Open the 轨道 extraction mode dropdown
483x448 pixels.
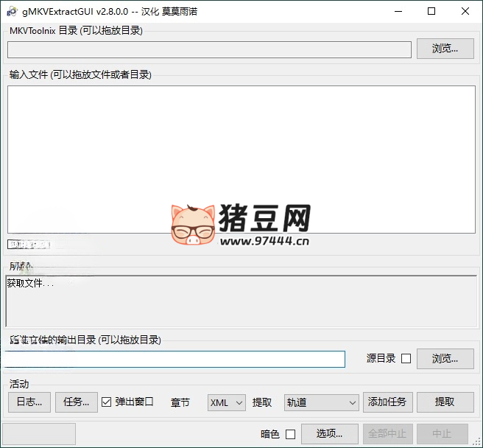pos(321,402)
